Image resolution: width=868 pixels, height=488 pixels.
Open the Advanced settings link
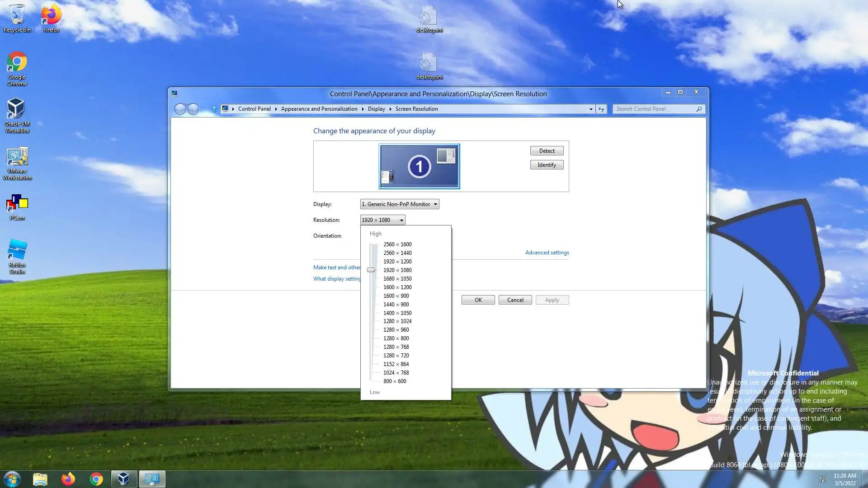click(x=547, y=253)
